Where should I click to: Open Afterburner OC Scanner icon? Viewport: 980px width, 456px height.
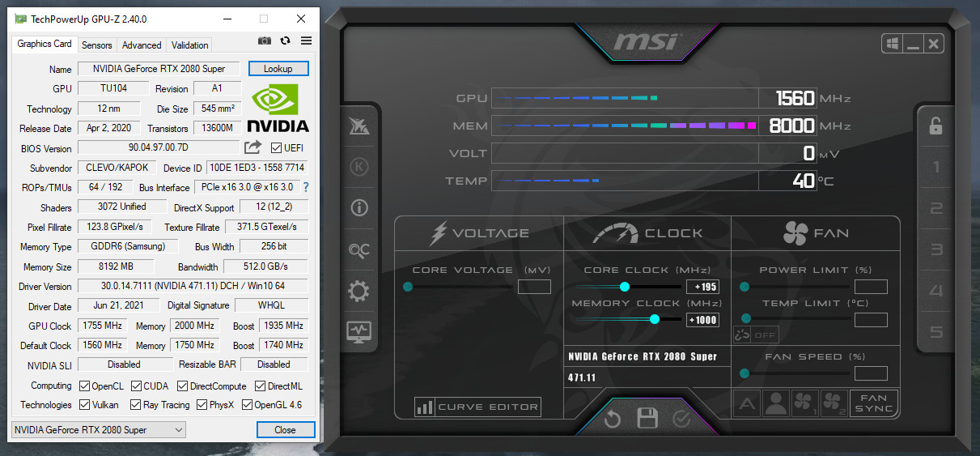tap(359, 251)
